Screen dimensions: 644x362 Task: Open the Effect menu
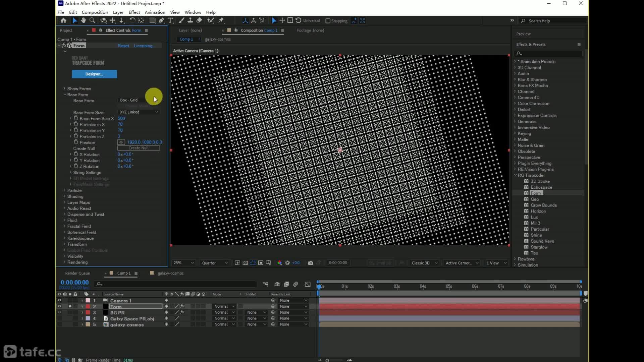click(x=134, y=12)
